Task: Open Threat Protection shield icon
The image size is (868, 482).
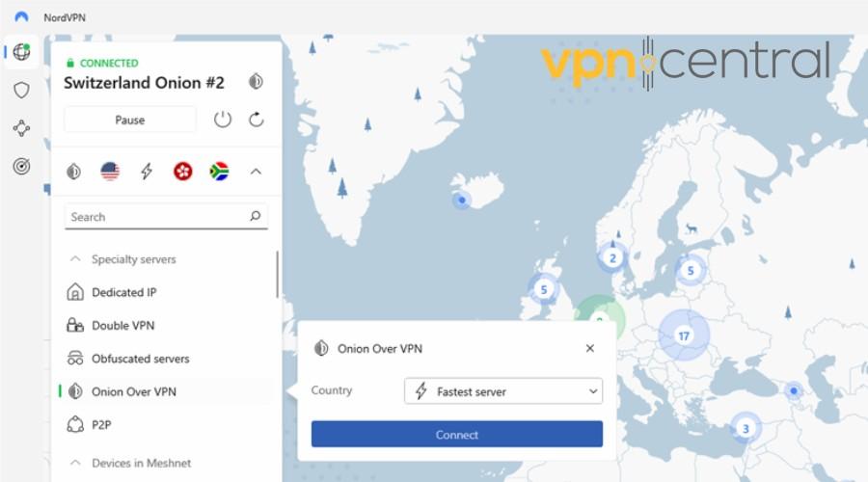Action: pos(21,90)
